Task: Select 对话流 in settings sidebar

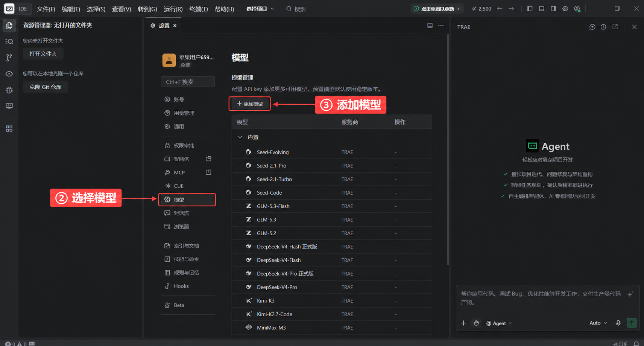Action: (x=187, y=213)
